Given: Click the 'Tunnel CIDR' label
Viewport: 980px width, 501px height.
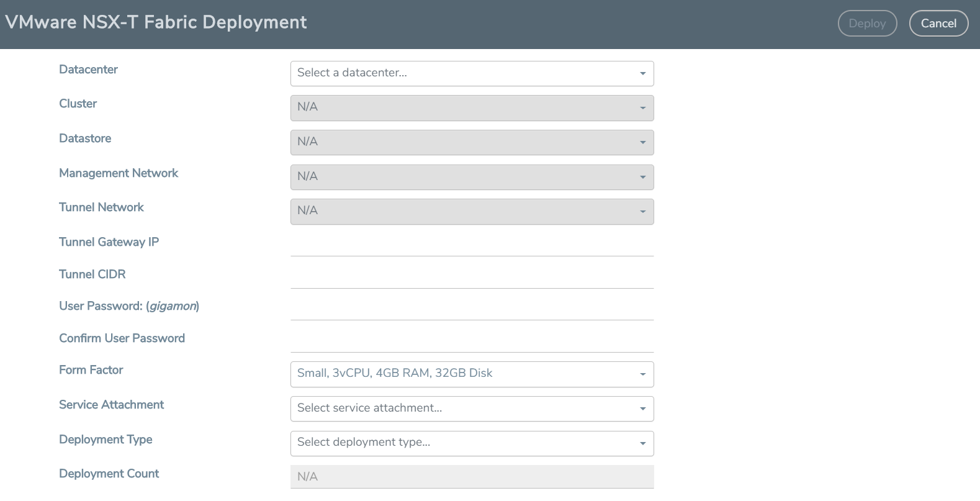Looking at the screenshot, I should [x=92, y=274].
